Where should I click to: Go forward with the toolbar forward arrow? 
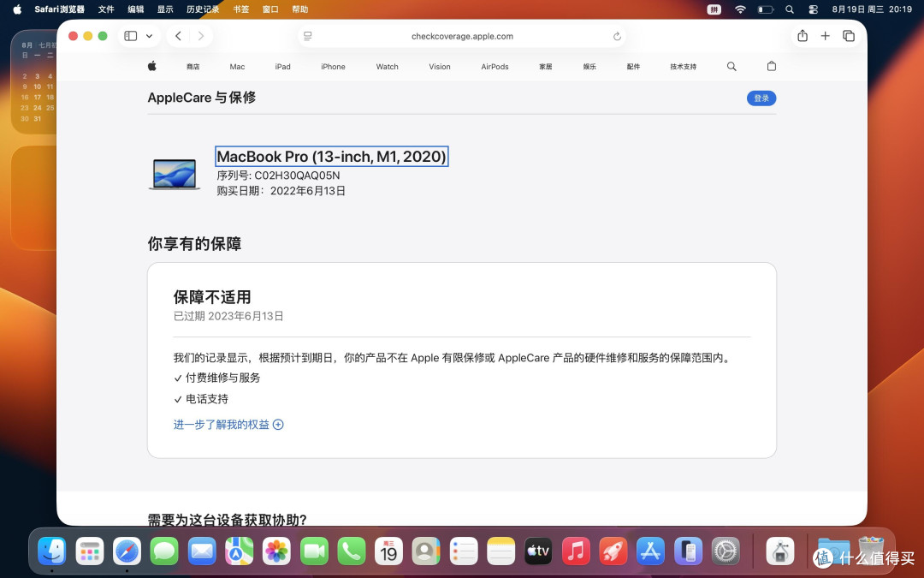click(201, 36)
